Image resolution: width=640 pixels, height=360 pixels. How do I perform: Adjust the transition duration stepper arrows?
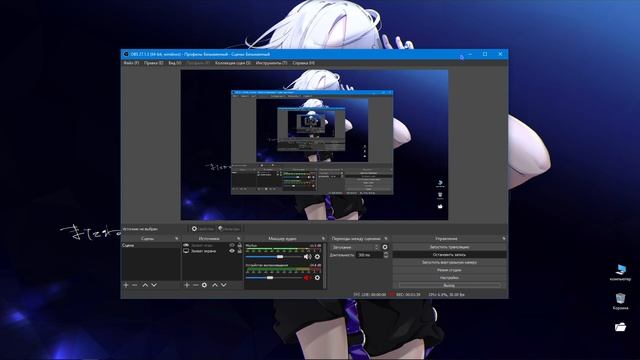(x=386, y=255)
